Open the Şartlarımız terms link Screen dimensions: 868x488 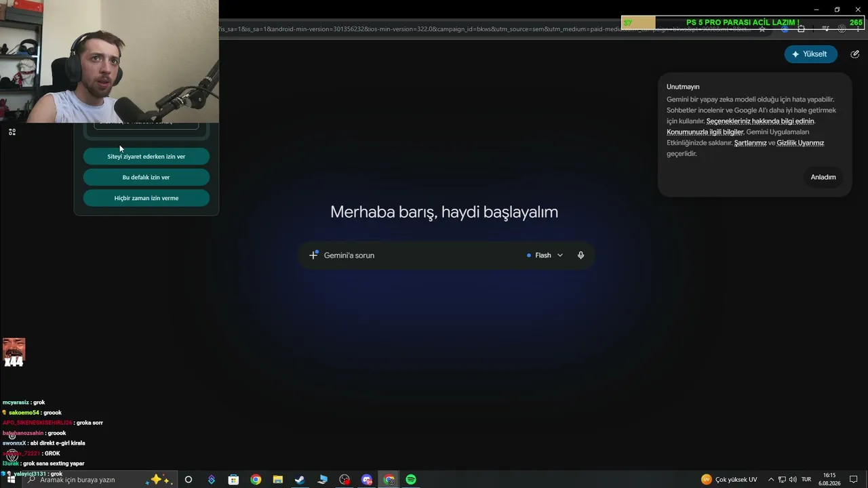[750, 143]
